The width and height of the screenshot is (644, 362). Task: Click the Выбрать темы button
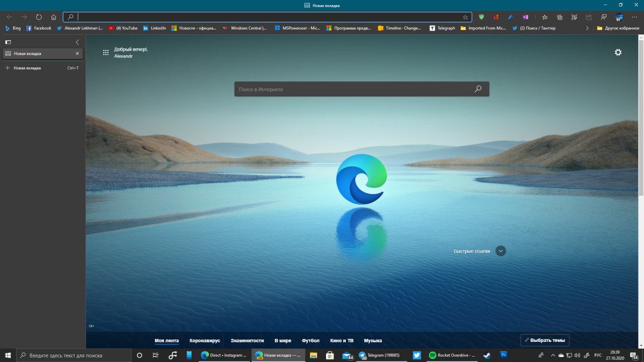pos(545,340)
